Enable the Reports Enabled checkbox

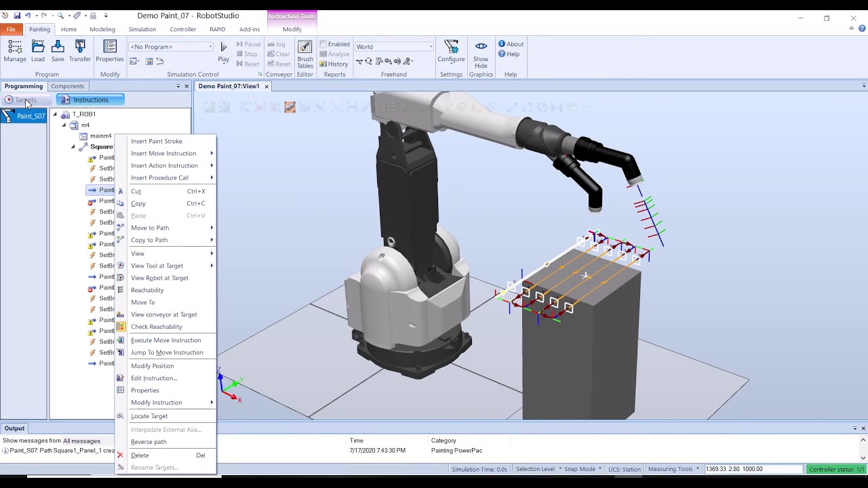(323, 44)
